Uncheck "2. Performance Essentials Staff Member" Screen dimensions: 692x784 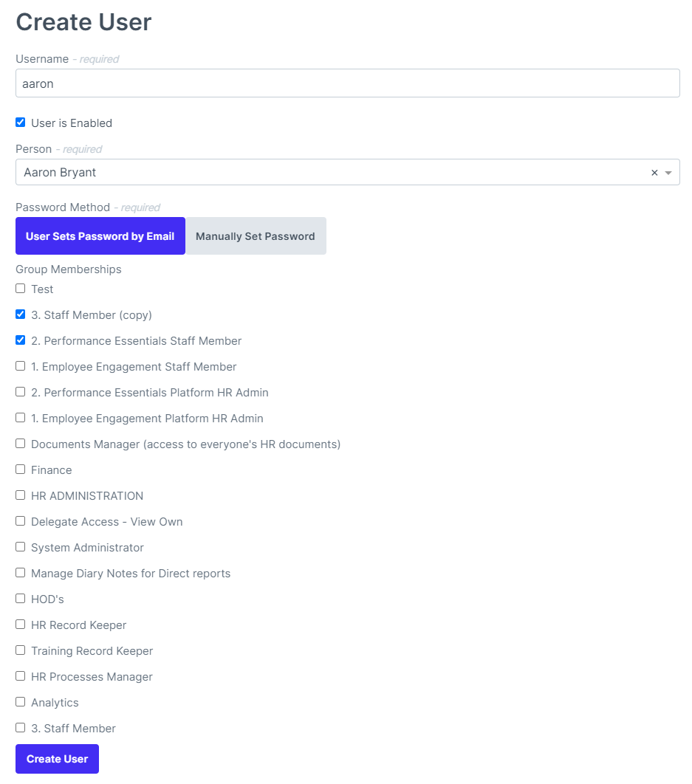(x=20, y=340)
